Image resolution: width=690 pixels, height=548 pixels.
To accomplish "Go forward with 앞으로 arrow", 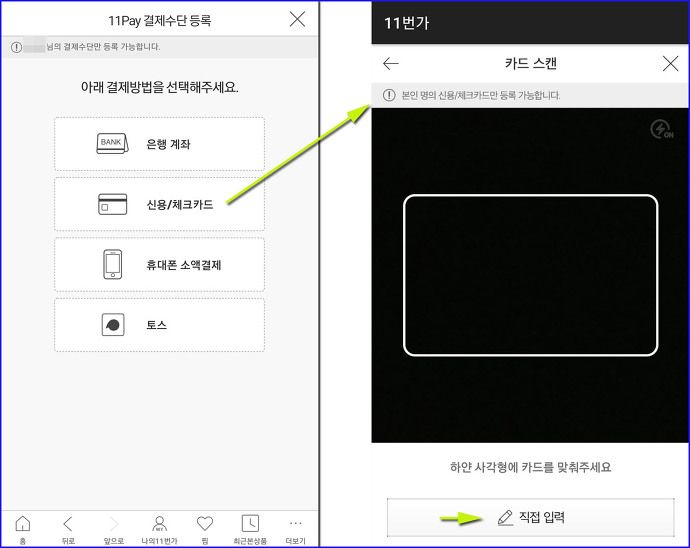I will pyautogui.click(x=114, y=529).
